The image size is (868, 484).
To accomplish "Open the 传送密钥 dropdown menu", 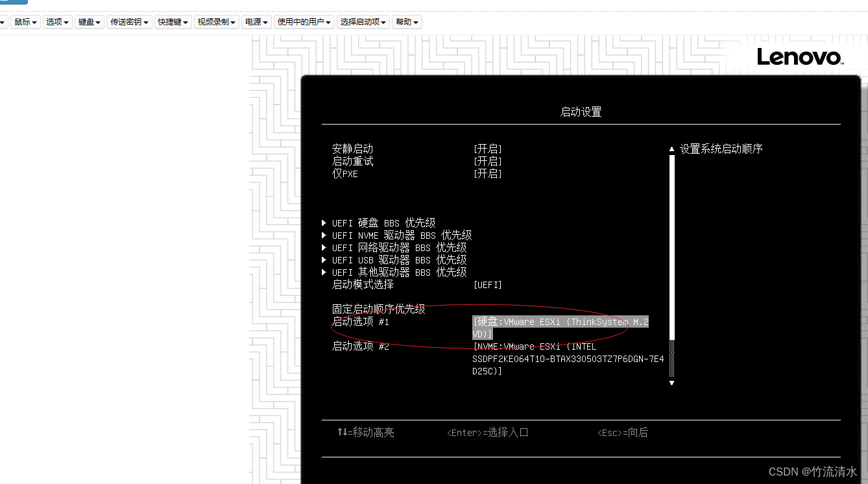I will coord(130,22).
